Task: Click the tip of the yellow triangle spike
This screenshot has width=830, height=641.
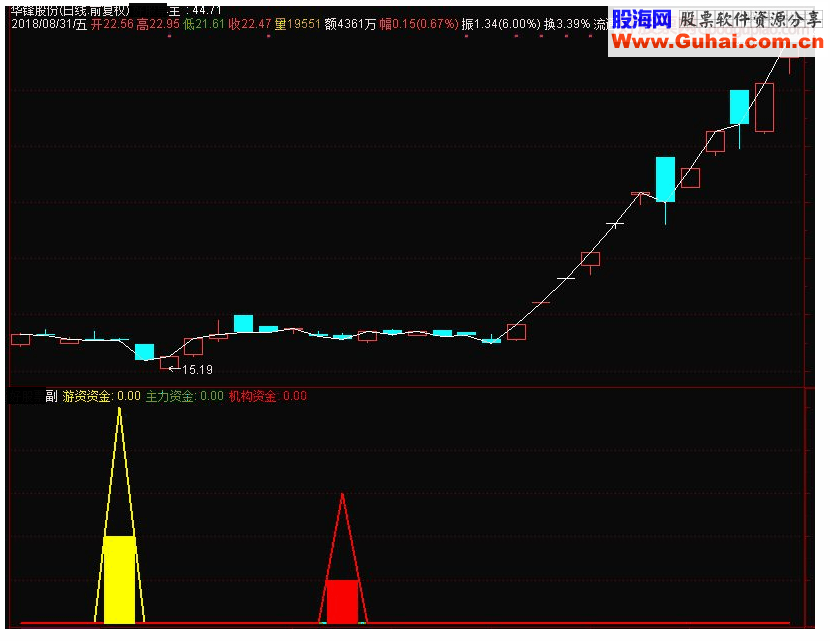Action: click(x=120, y=409)
